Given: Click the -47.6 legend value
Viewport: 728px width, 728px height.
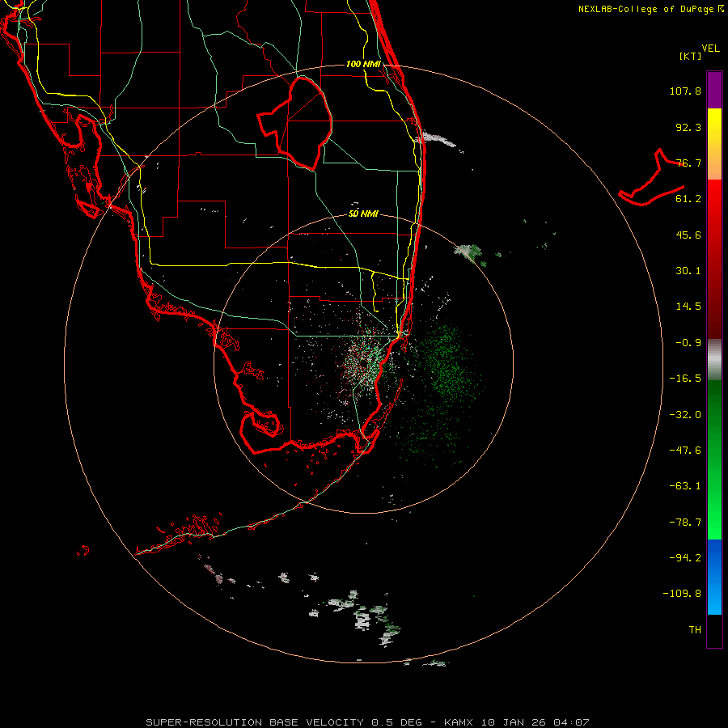Looking at the screenshot, I should pyautogui.click(x=685, y=451).
